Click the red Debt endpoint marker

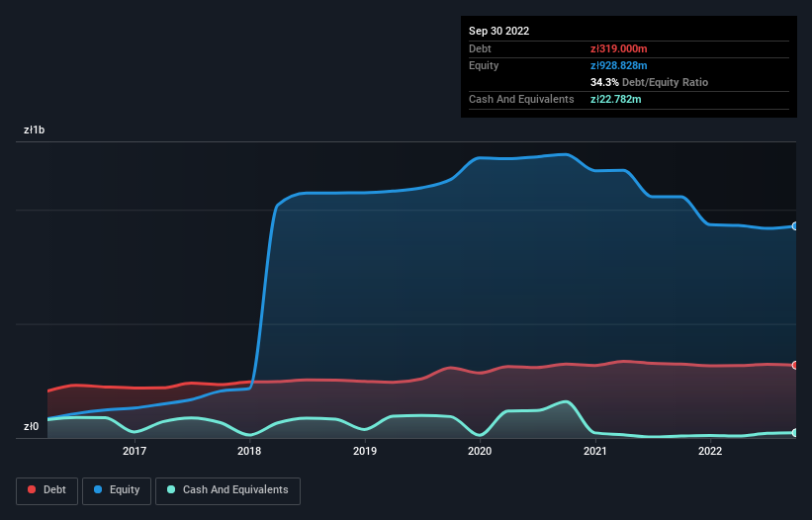click(795, 366)
